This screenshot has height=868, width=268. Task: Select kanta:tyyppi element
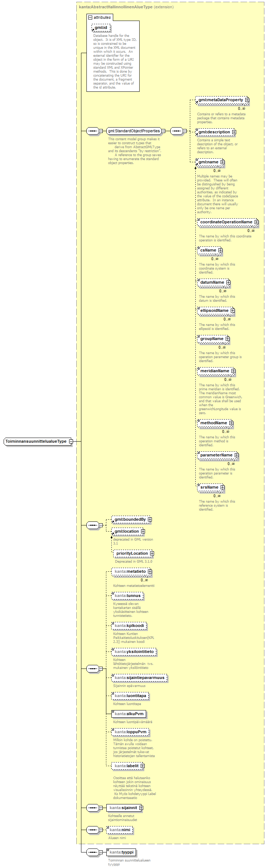[x=121, y=852]
